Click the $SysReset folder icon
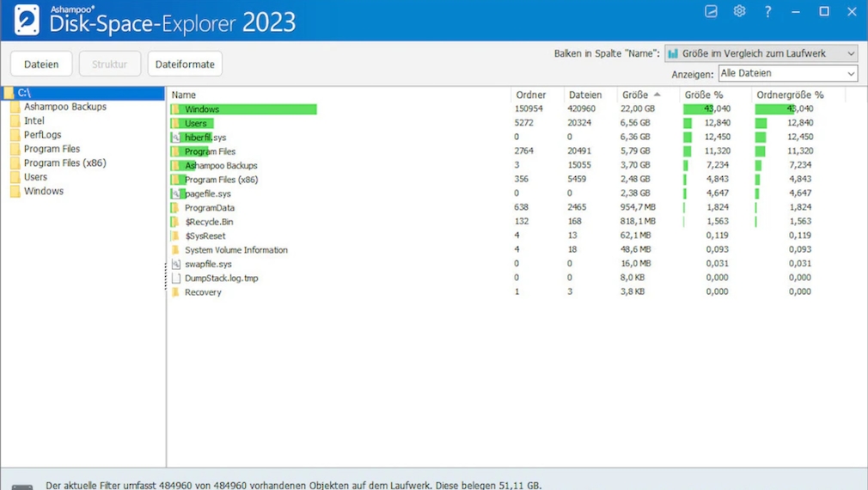Image resolution: width=868 pixels, height=490 pixels. coord(176,236)
